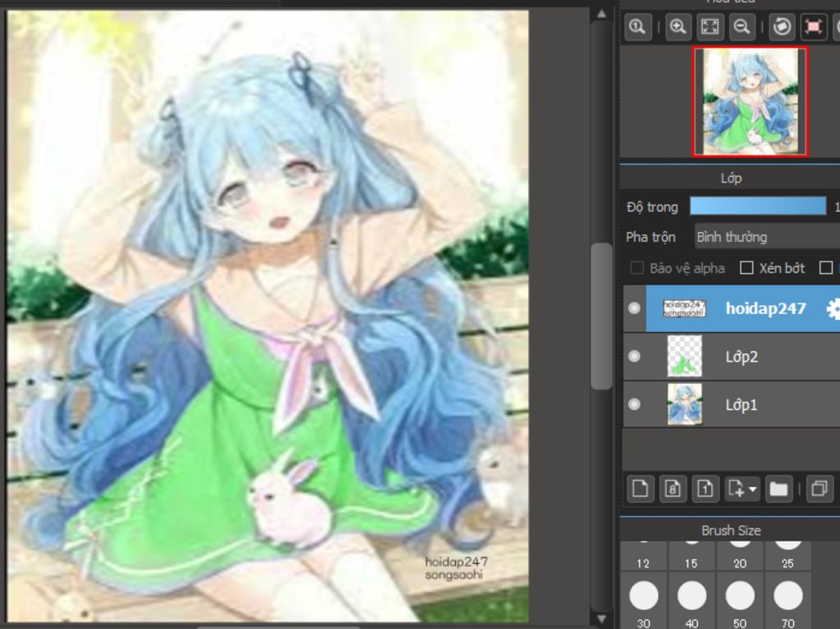Screen dimensions: 840x629
Task: Click the Brush Size panel header
Action: (731, 530)
